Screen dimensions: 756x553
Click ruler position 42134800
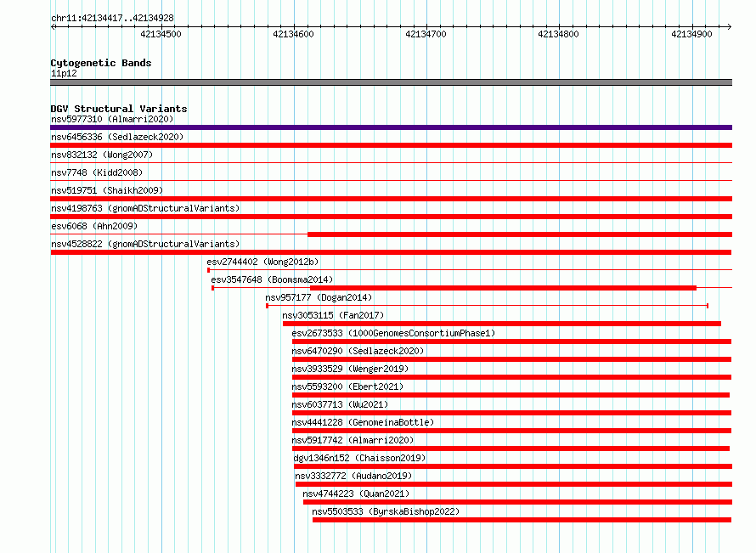click(x=558, y=34)
